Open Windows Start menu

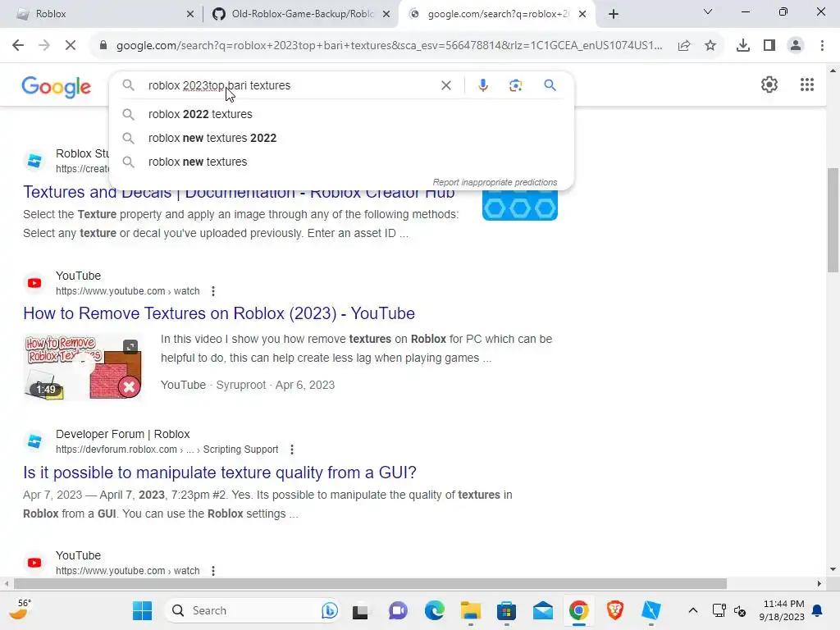[142, 610]
